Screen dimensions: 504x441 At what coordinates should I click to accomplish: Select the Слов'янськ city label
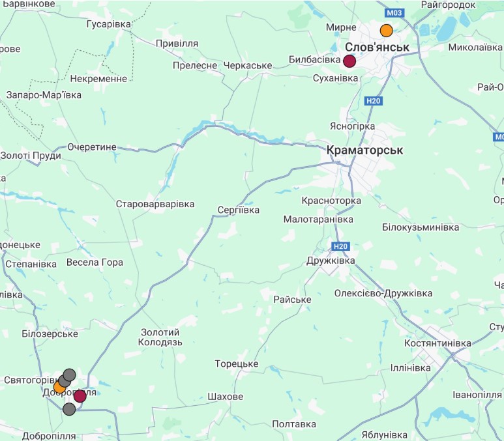tap(377, 47)
